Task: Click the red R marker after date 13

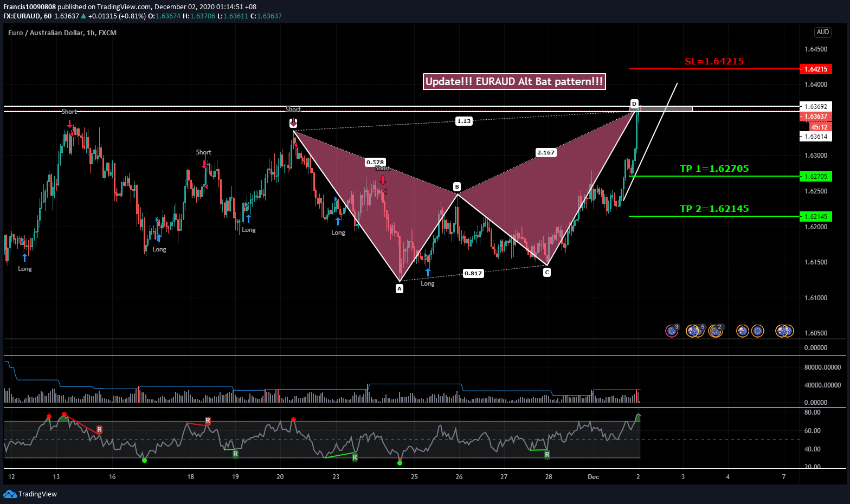Action: (x=99, y=429)
